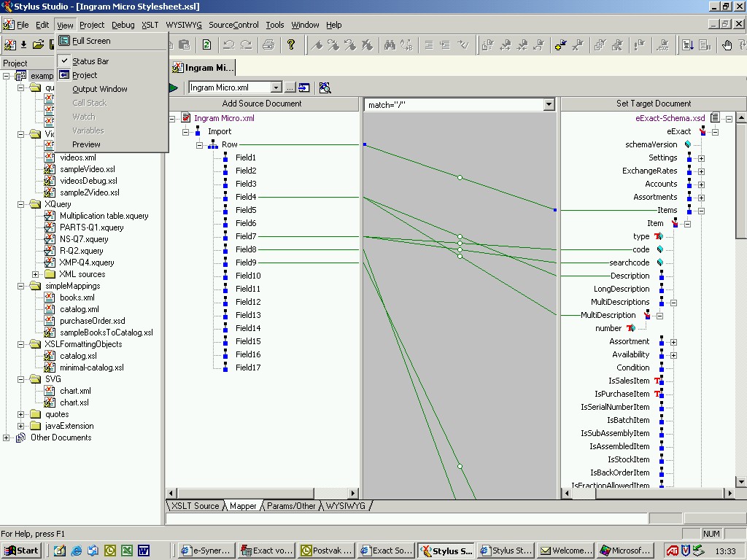The height and width of the screenshot is (560, 747).
Task: Click the target tree vertical scrollbar thumb
Action: (741, 181)
